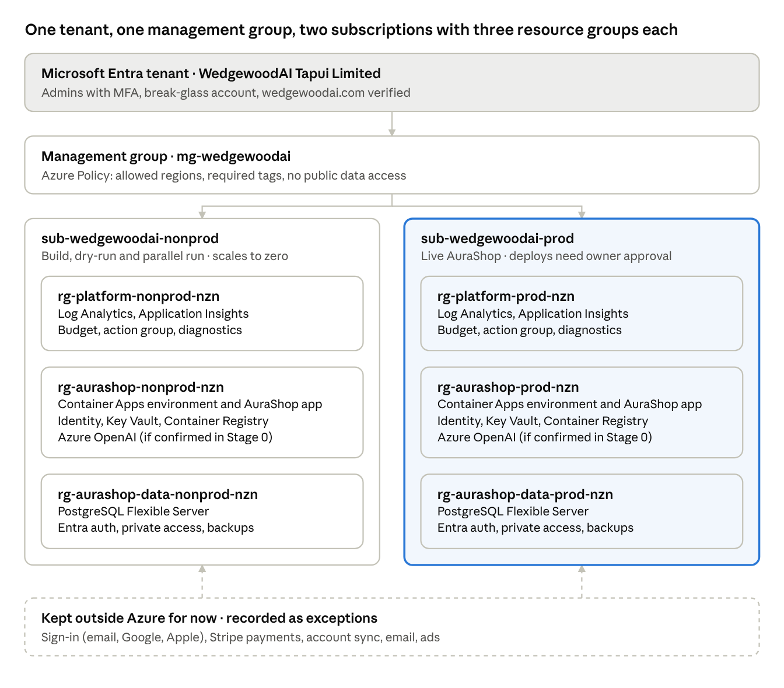Click 'Live AuraShop · deploys need owner approval'
Image resolution: width=784 pixels, height=688 pixels.
pos(546,256)
